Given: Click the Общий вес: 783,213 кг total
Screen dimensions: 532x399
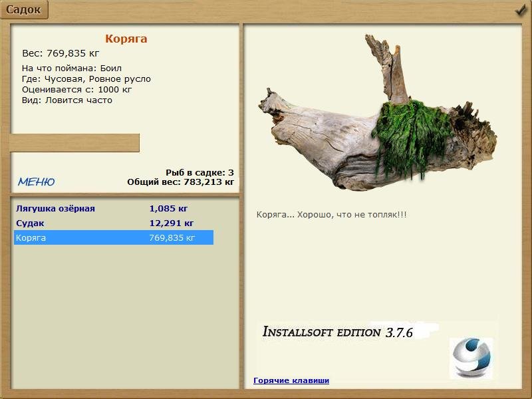Looking at the screenshot, I should (x=180, y=182).
